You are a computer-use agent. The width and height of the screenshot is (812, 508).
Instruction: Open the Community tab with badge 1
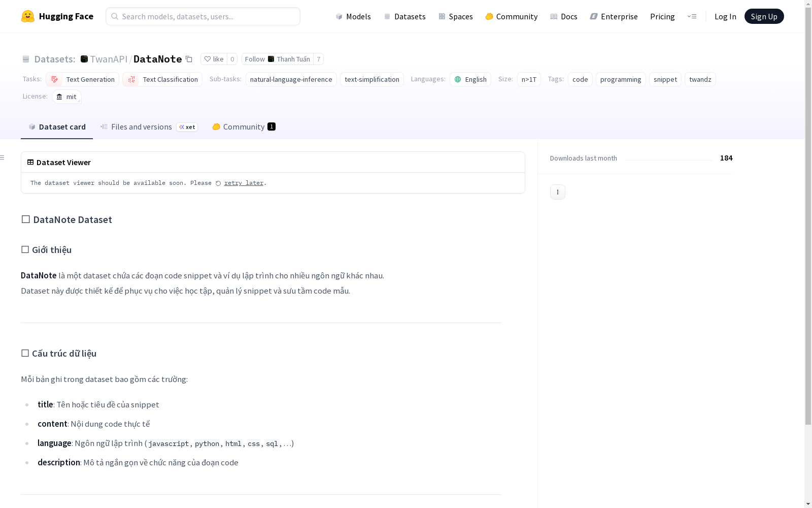pos(244,127)
